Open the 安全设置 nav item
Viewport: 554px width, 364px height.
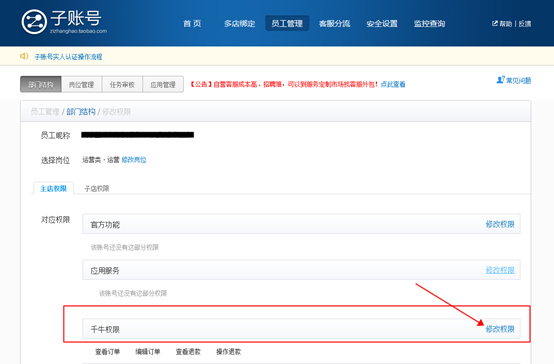click(x=382, y=23)
